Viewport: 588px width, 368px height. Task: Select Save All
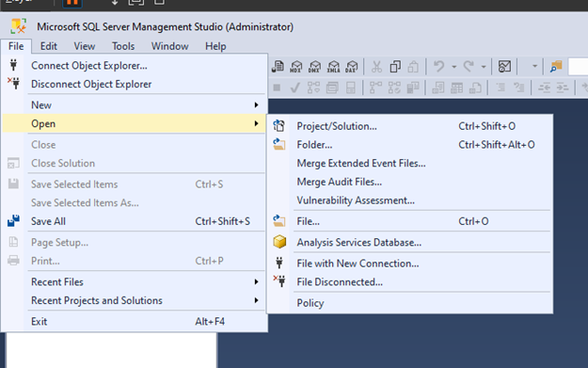point(135,221)
